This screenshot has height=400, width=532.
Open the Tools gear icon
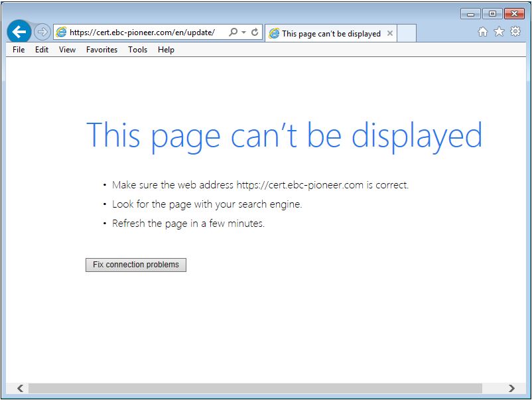click(515, 32)
